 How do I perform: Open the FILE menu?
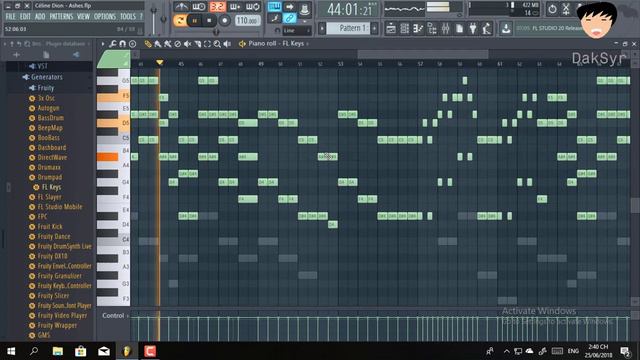(11, 16)
